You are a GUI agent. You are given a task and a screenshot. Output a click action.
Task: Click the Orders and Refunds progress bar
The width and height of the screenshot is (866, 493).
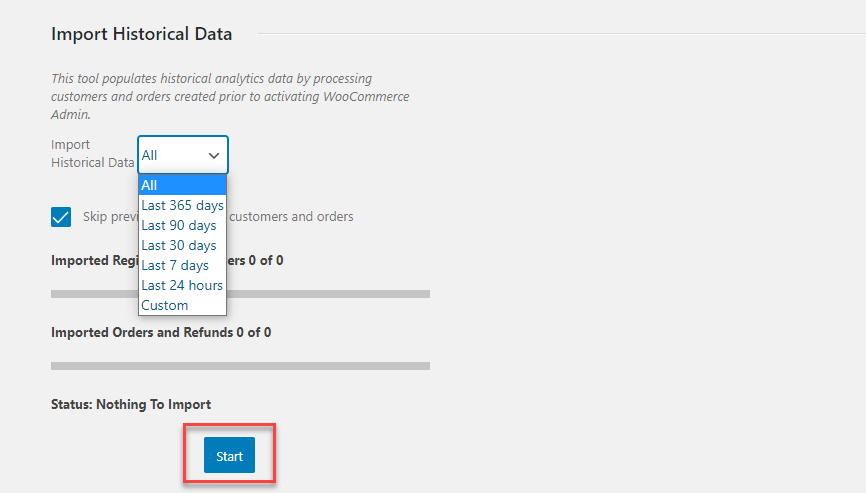(240, 366)
